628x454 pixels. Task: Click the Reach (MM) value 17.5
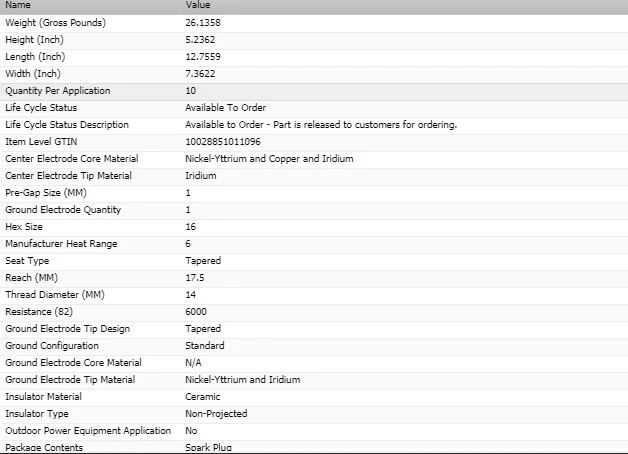(194, 278)
